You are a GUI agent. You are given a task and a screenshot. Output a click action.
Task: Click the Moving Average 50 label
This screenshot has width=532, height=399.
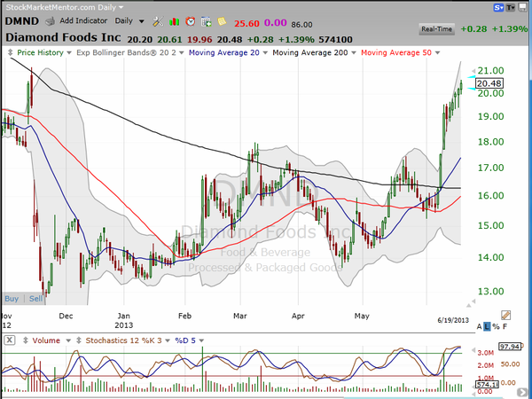pos(396,52)
